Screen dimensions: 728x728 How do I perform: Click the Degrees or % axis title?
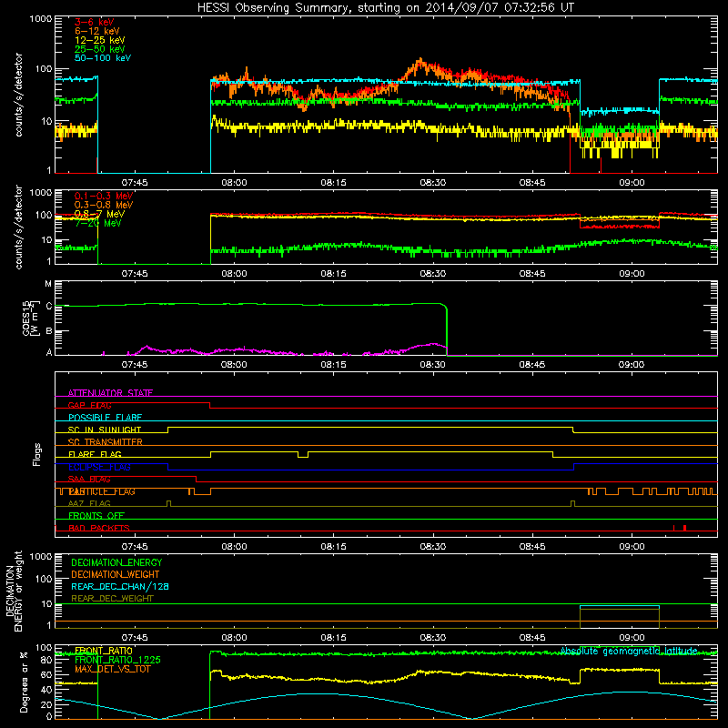[25, 682]
